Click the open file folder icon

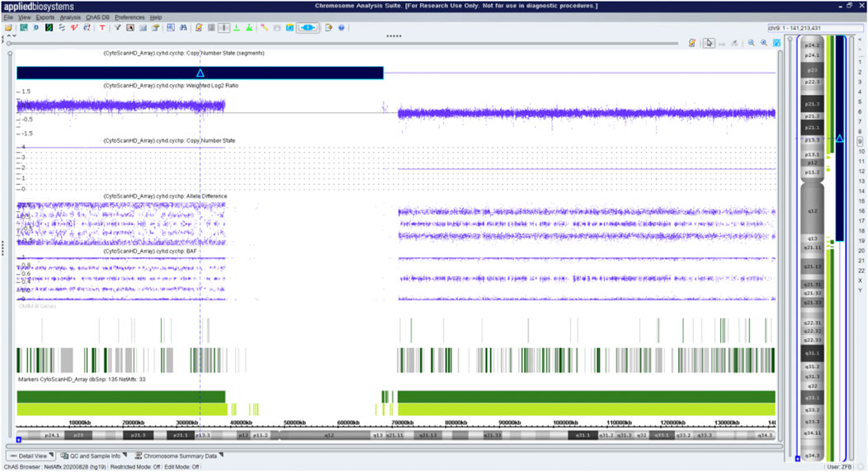pyautogui.click(x=8, y=28)
